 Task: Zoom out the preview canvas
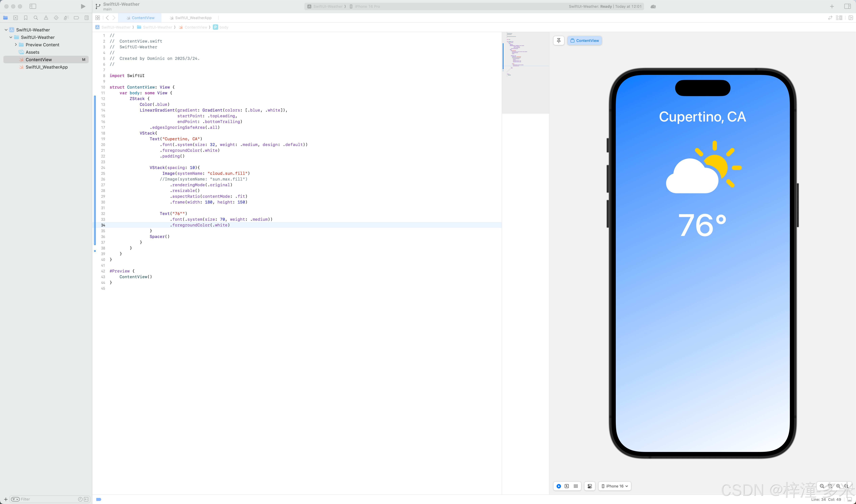pos(822,486)
